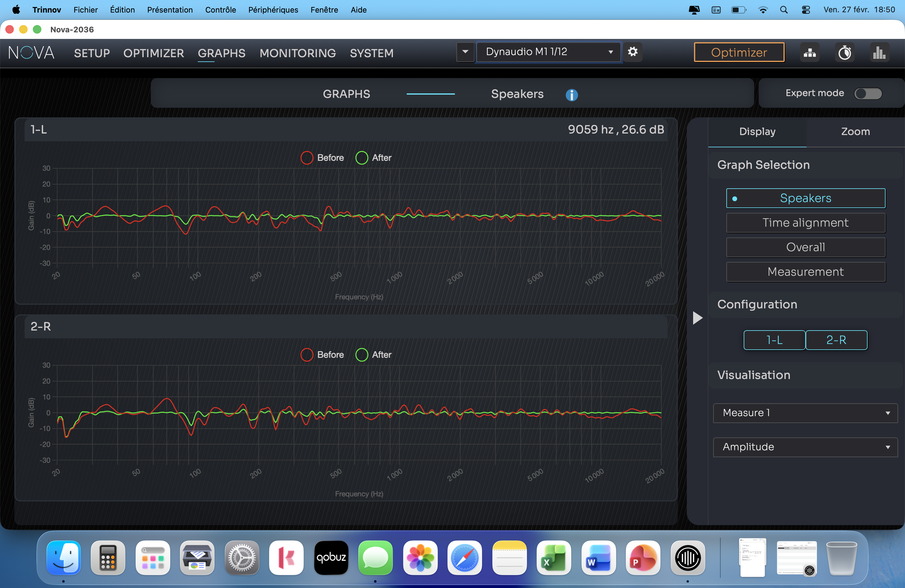Open the Dynaudio M1 1/12 preset dropdown

tap(548, 52)
